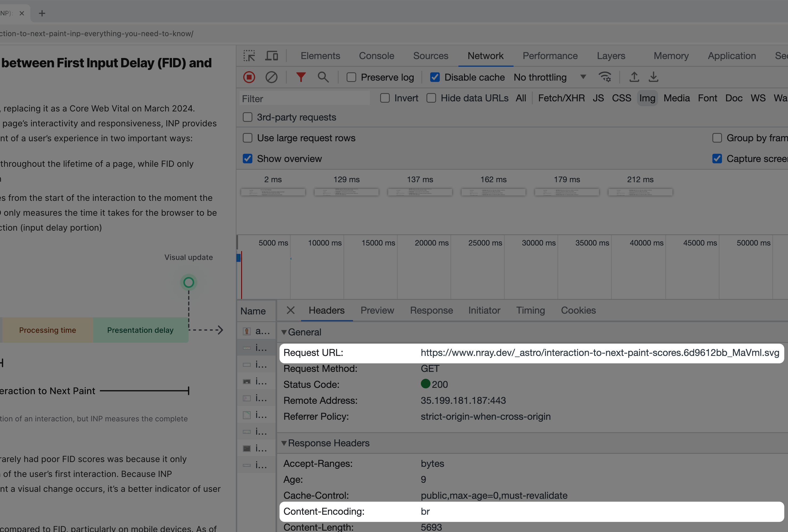Filter requests by Img type

point(647,98)
